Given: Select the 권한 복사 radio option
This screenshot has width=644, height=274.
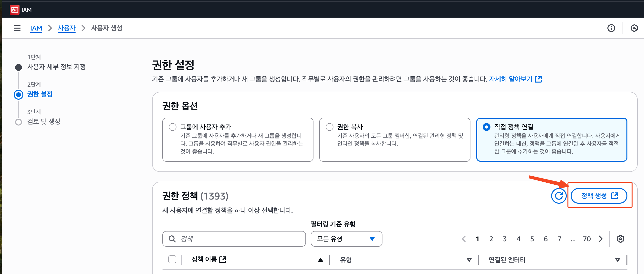Looking at the screenshot, I should tap(330, 127).
